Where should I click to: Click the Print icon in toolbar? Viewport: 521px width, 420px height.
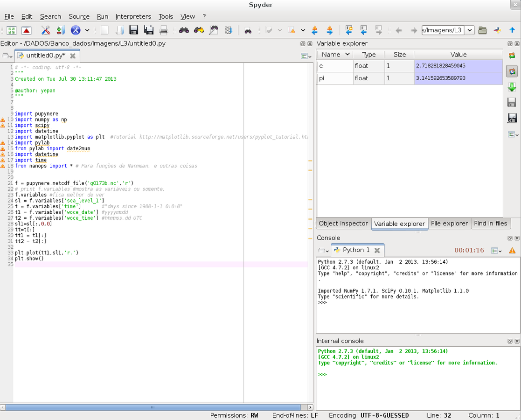click(x=164, y=30)
